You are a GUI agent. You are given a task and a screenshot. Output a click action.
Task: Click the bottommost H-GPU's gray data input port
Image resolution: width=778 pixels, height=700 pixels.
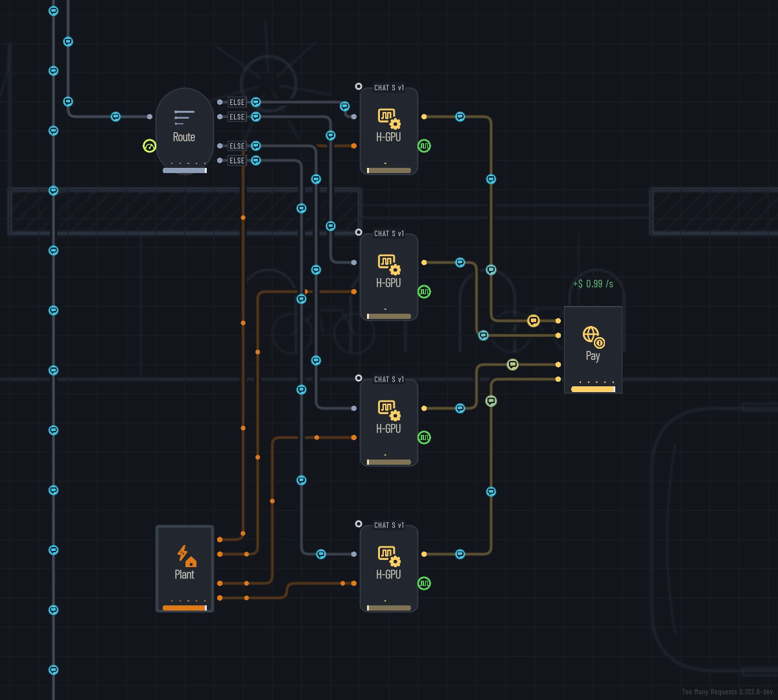353,554
